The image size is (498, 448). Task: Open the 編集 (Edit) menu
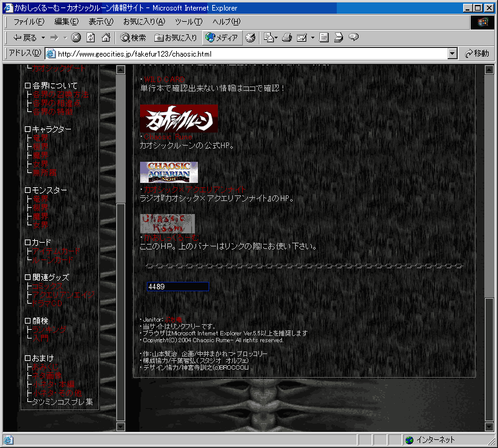click(x=67, y=22)
